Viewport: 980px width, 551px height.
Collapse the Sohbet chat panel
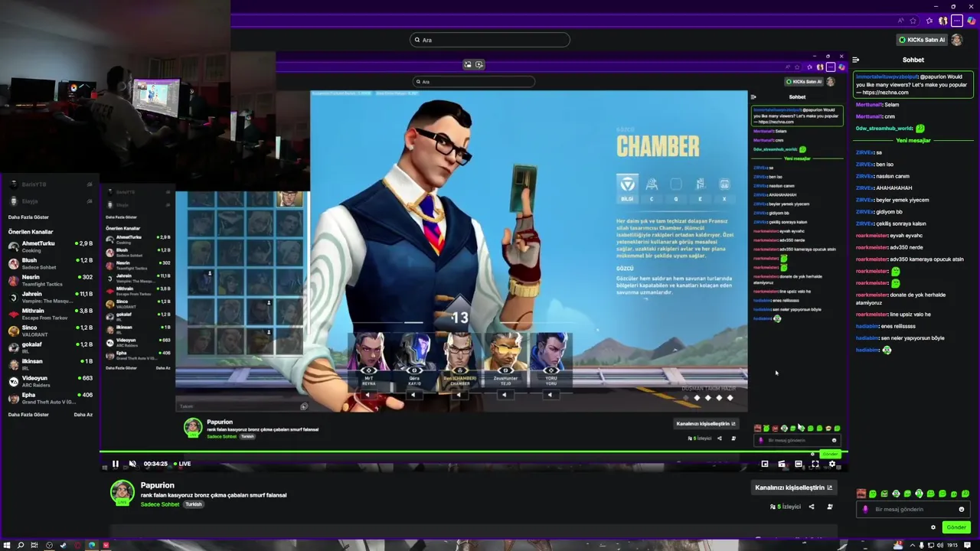tap(856, 60)
